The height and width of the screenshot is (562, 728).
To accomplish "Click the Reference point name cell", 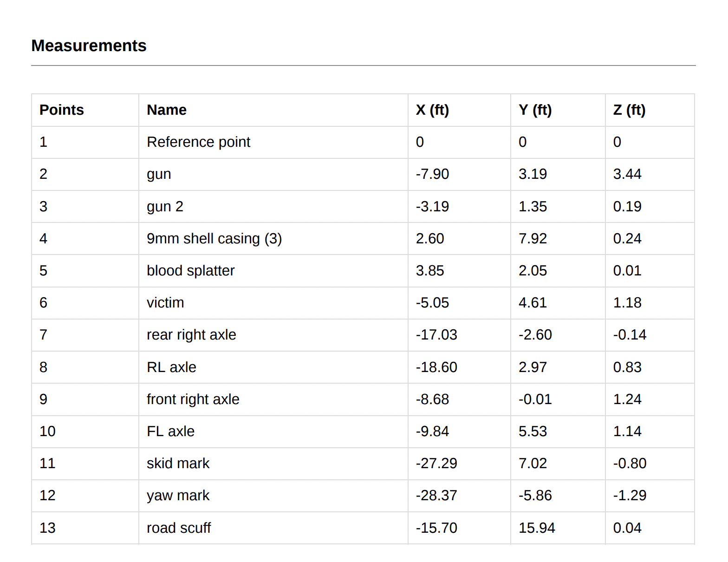I will pyautogui.click(x=198, y=142).
